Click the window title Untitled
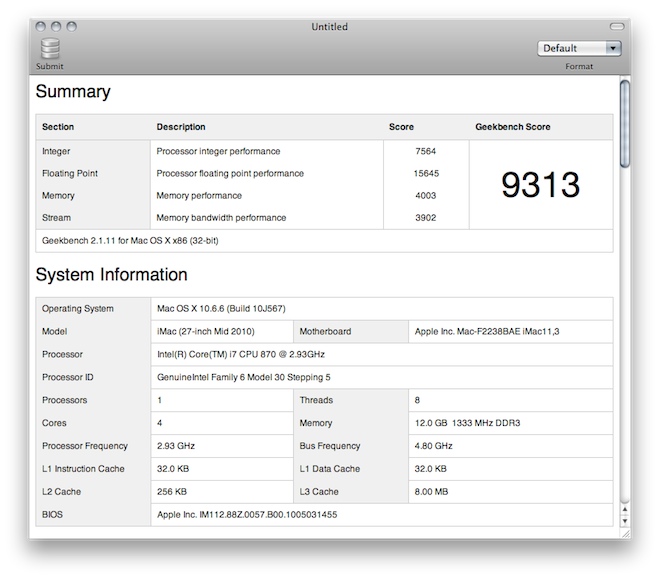The height and width of the screenshot is (579, 660). 329,27
